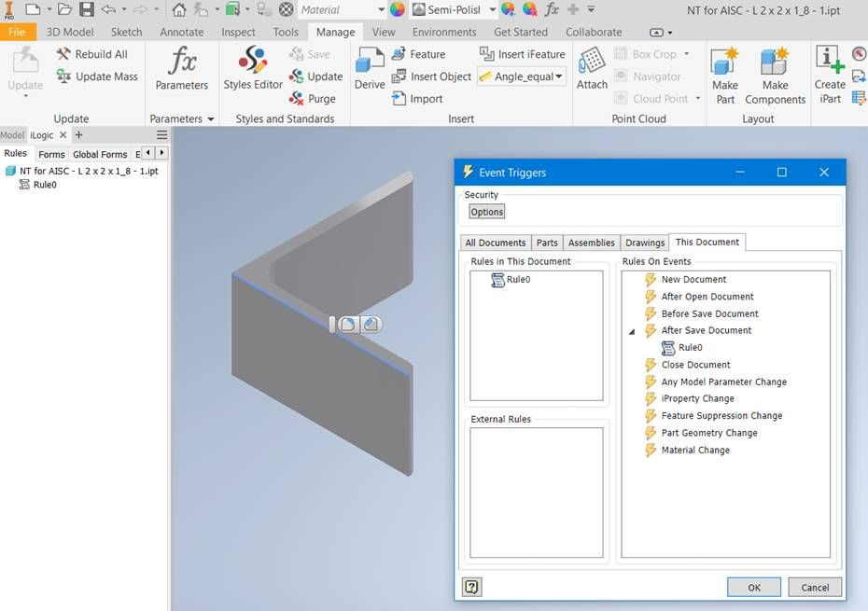Click the New document icon
Viewport: 868px width, 611px height.
click(34, 9)
